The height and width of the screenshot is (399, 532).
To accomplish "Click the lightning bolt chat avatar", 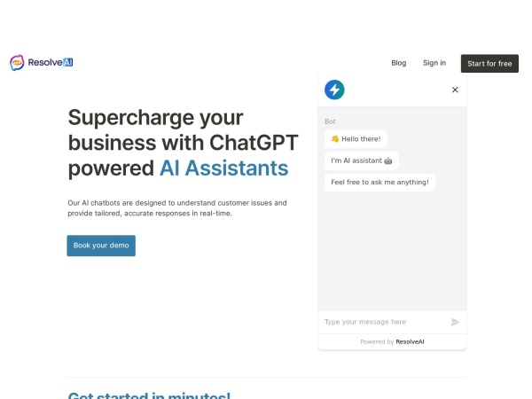I will (x=334, y=90).
